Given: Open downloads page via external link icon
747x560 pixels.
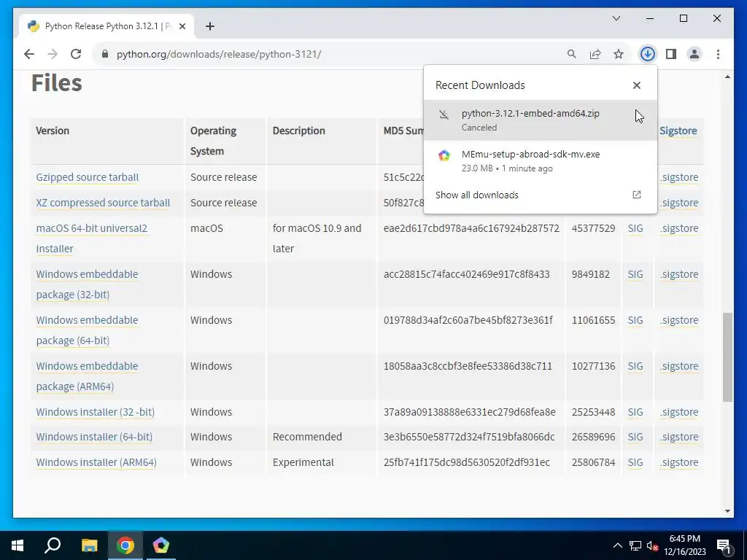Looking at the screenshot, I should [636, 195].
